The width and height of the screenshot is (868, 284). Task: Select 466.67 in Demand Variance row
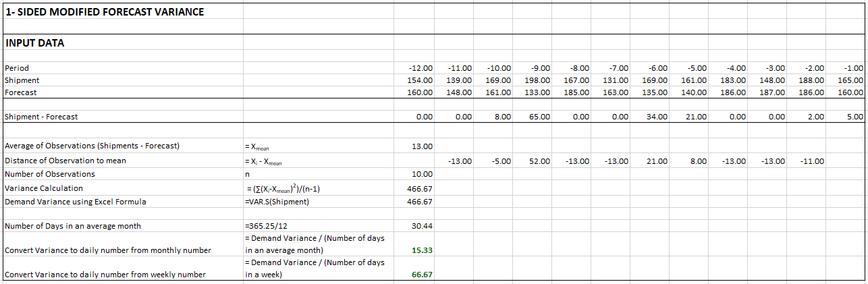pyautogui.click(x=414, y=201)
